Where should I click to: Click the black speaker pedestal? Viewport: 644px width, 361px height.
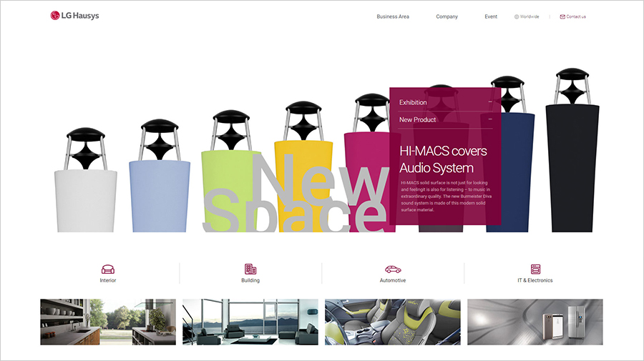pyautogui.click(x=572, y=168)
